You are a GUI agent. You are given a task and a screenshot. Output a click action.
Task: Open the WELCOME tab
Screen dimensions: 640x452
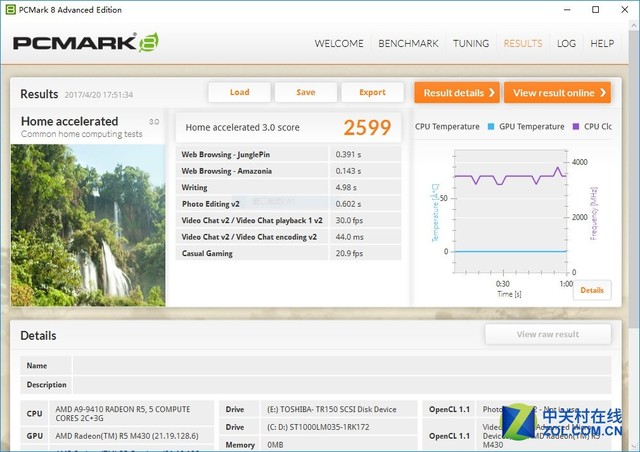[x=339, y=43]
